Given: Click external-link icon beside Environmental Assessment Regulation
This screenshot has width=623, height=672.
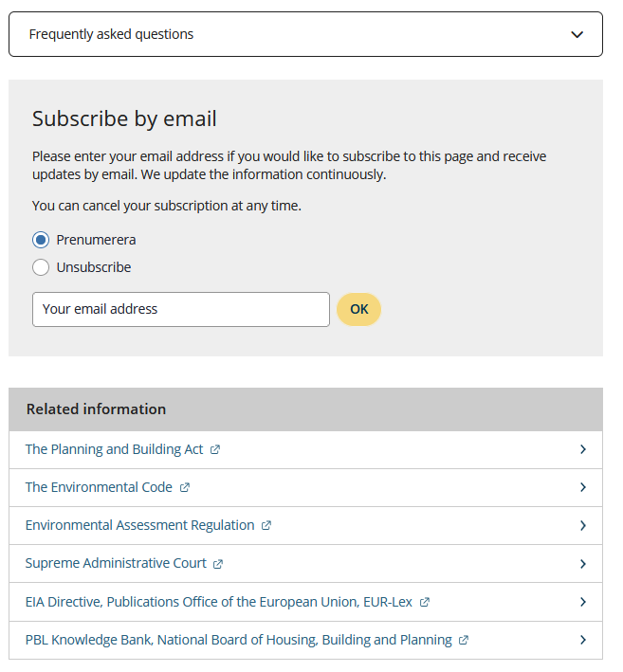Looking at the screenshot, I should pyautogui.click(x=266, y=526).
